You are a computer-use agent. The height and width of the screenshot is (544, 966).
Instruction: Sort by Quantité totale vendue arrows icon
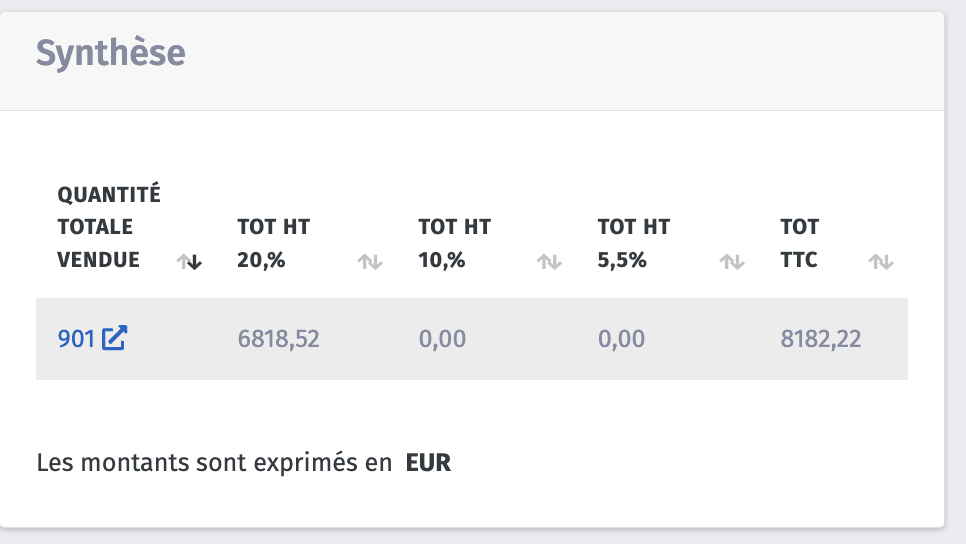pyautogui.click(x=190, y=262)
